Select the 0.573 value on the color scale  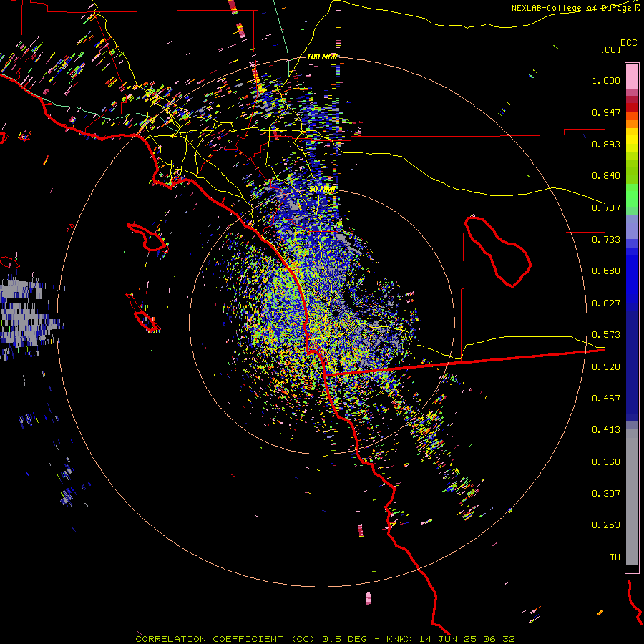point(606,335)
